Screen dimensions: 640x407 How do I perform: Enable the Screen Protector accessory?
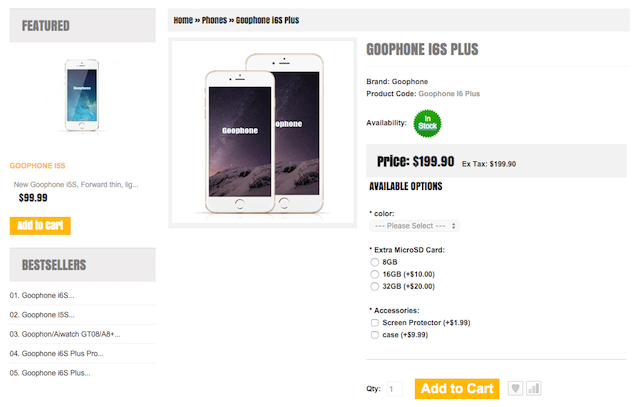[374, 323]
